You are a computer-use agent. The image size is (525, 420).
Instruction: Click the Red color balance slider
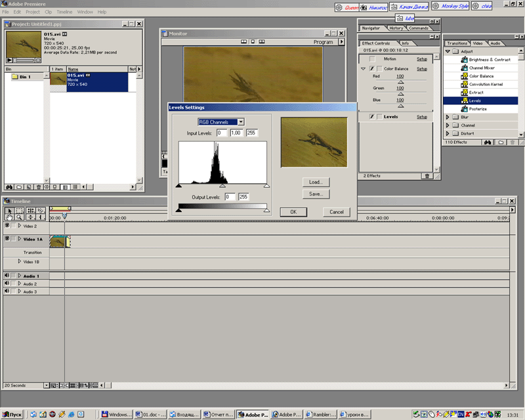[x=401, y=83]
